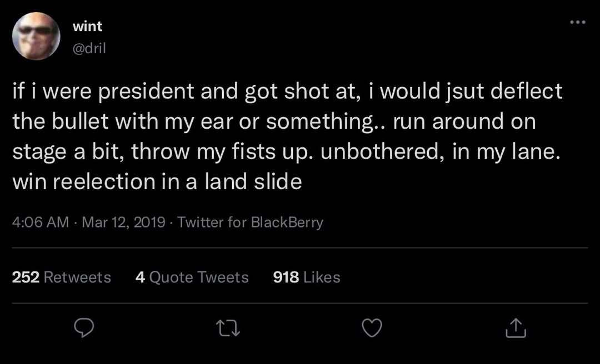Show the 4 Quote Tweets

click(x=192, y=277)
